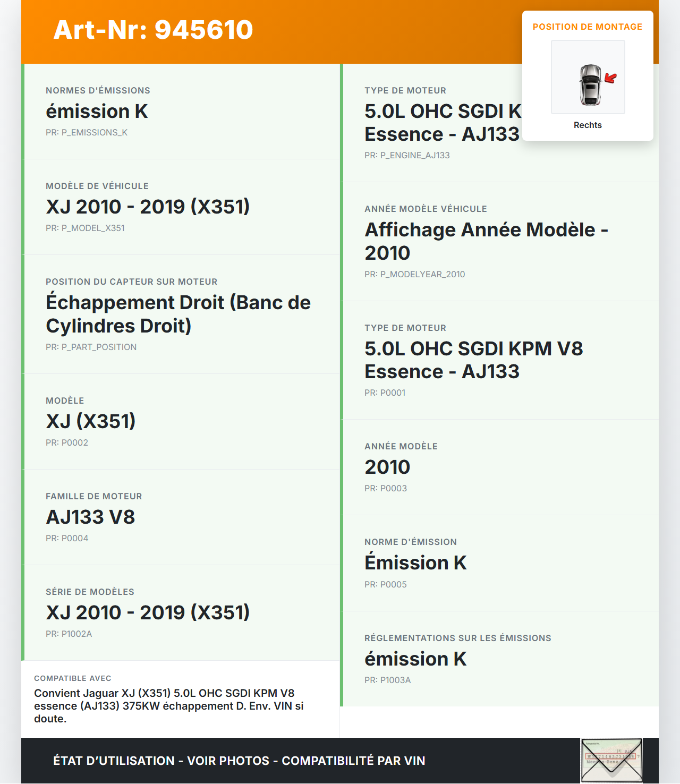Select the code 'PR: P_EMISSIONS_K'
The height and width of the screenshot is (784, 680).
[87, 132]
